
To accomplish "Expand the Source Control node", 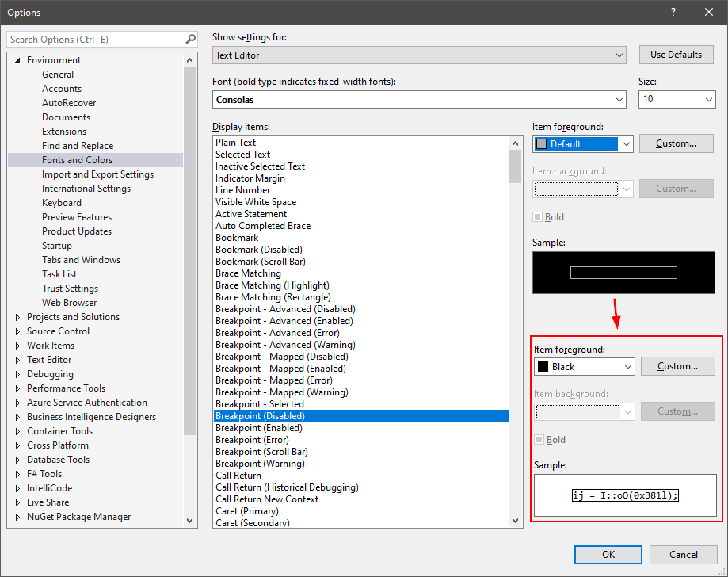I will (17, 332).
